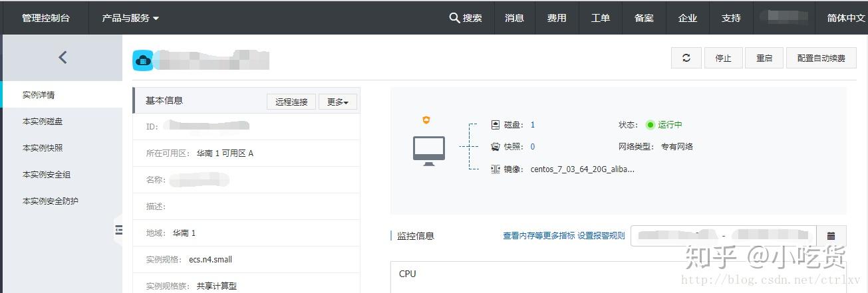Click the 搜索 label in top bar
Screen dimensions: 868x293
coord(472,18)
